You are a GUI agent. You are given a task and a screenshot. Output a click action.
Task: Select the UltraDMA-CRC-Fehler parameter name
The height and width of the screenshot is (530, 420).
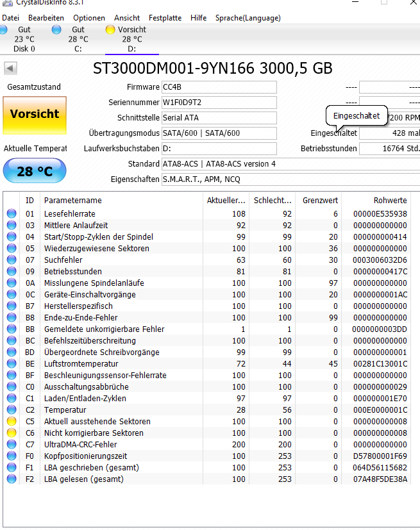(81, 445)
